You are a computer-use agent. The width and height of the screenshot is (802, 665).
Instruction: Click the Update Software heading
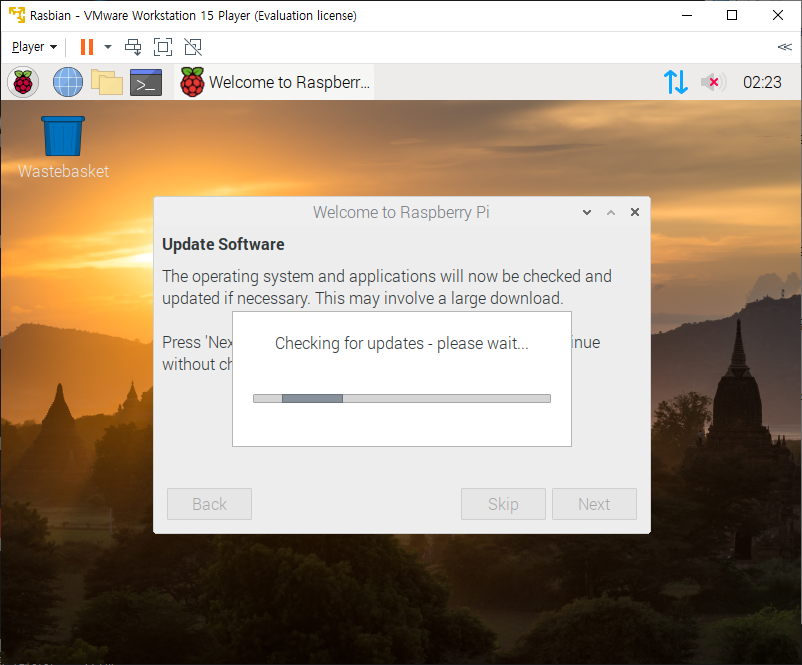pos(223,245)
